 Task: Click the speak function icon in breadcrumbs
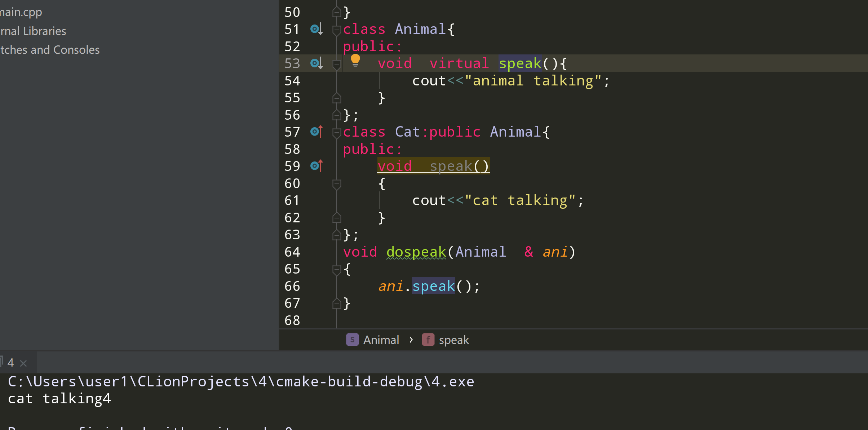[x=428, y=340]
